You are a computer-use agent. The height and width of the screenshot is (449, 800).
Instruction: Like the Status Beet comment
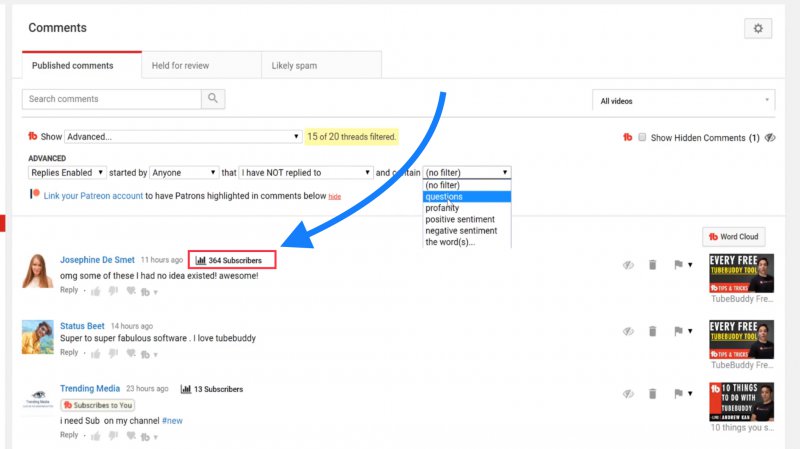pyautogui.click(x=96, y=352)
